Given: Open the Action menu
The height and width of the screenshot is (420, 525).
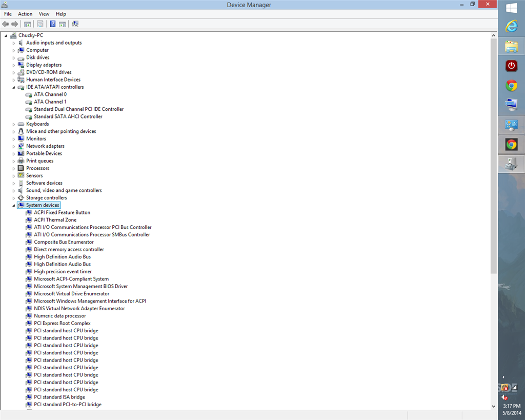Looking at the screenshot, I should (25, 14).
